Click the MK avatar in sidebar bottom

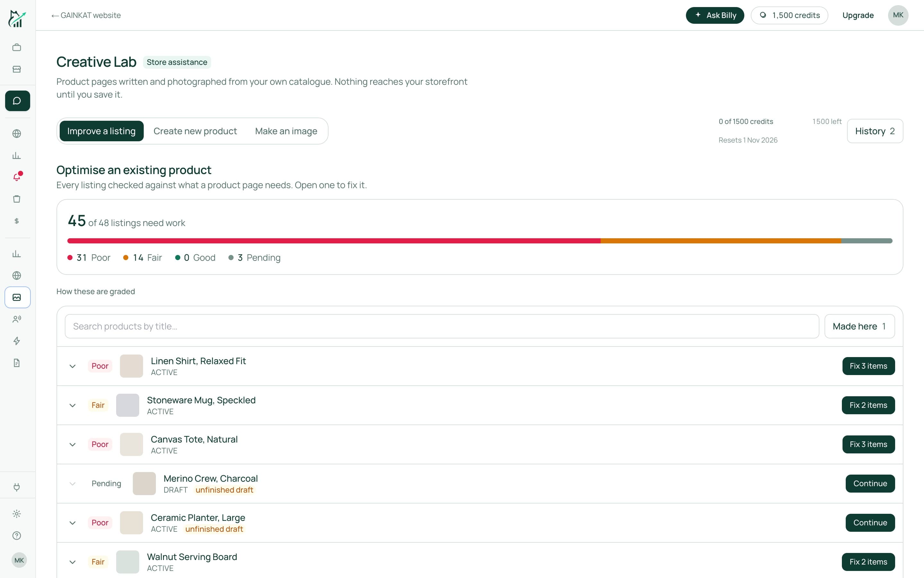[19, 560]
